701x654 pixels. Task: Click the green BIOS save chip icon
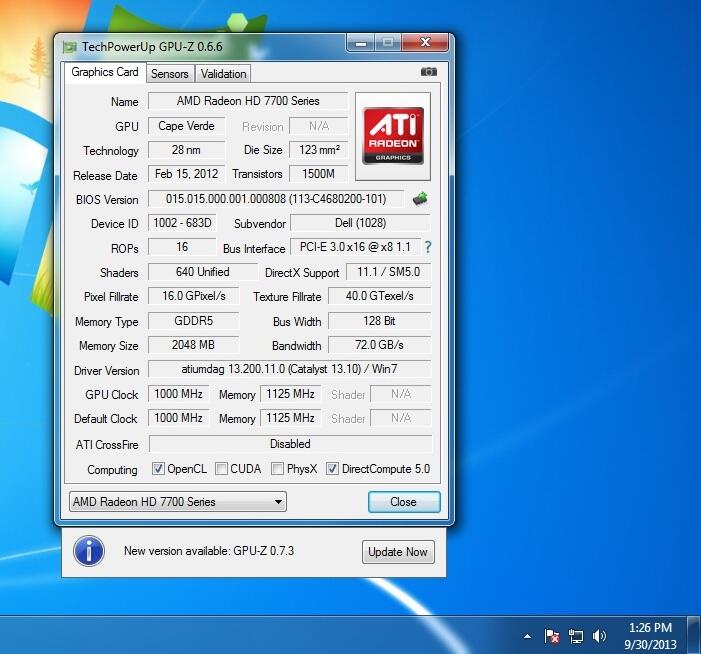click(x=420, y=198)
